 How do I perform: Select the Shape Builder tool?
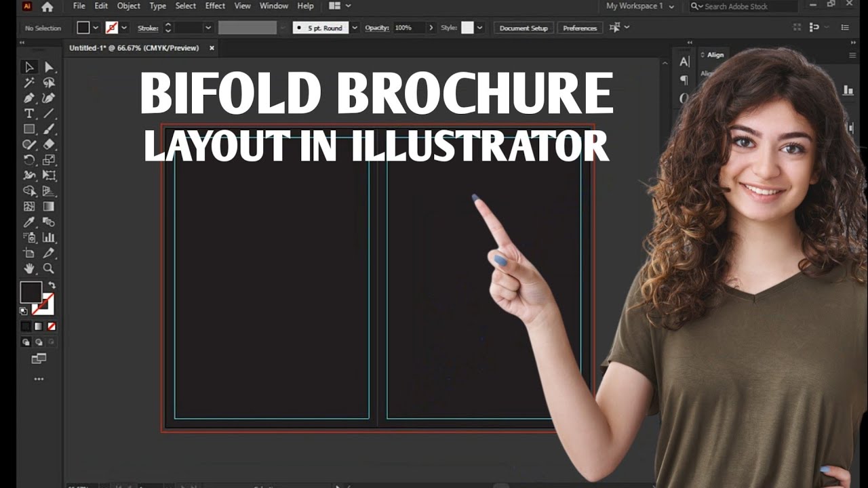[x=29, y=191]
